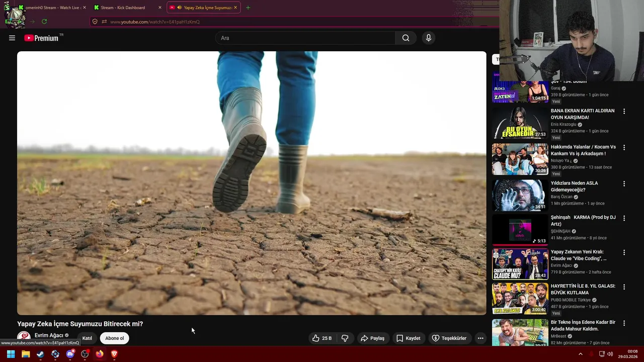Show hidden system tray icons chevron
This screenshot has height=362, width=644.
pos(580,354)
